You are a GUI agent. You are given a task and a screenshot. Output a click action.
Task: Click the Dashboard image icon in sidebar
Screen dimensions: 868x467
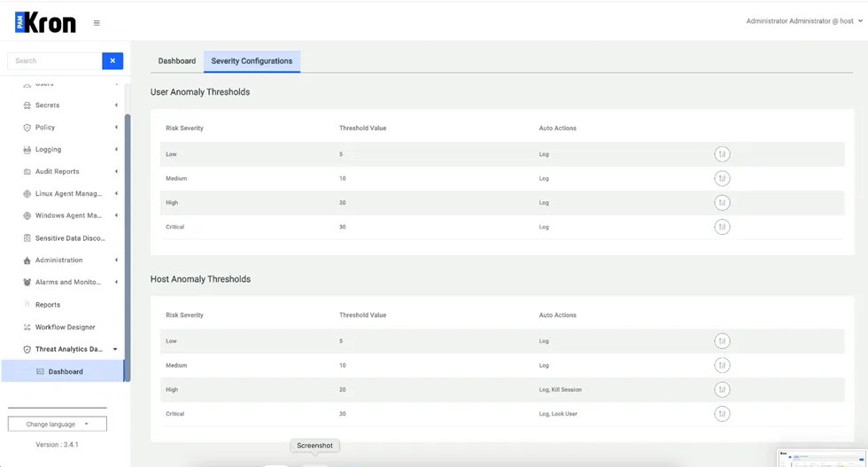pyautogui.click(x=40, y=371)
